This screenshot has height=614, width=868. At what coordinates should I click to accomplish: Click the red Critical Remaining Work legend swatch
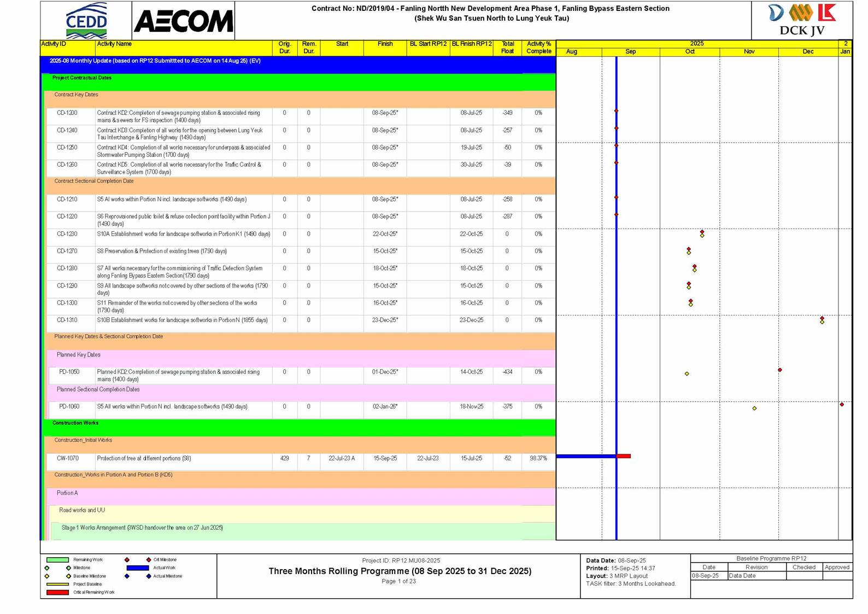point(57,592)
